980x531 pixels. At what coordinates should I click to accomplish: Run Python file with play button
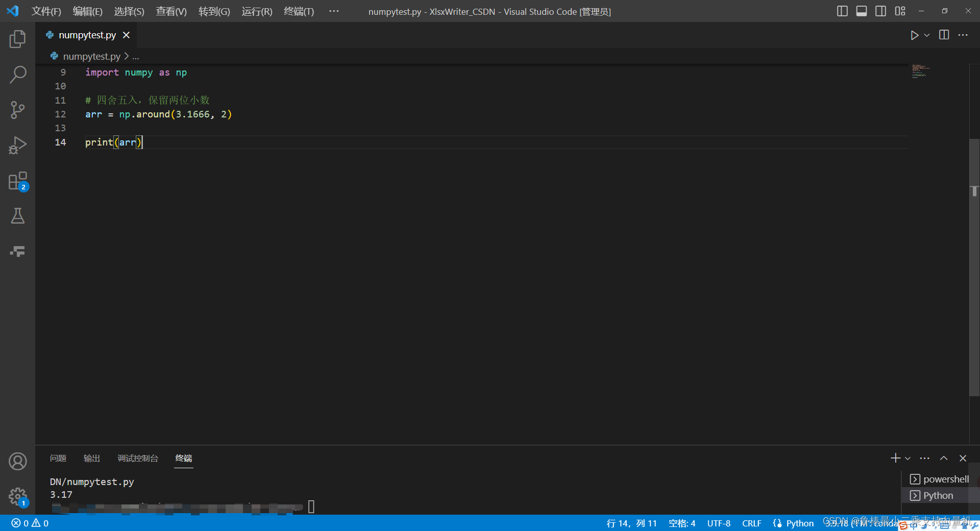pyautogui.click(x=914, y=35)
